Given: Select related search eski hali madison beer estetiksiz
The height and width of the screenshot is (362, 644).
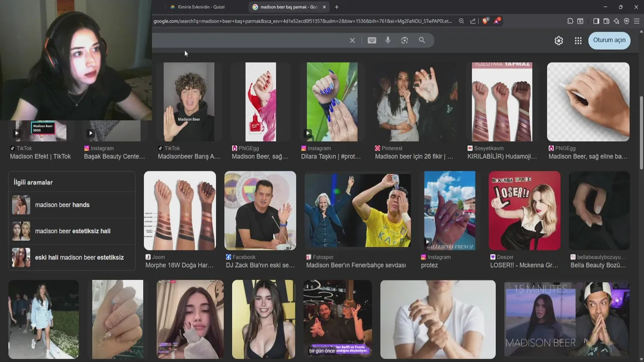Looking at the screenshot, I should 72,257.
